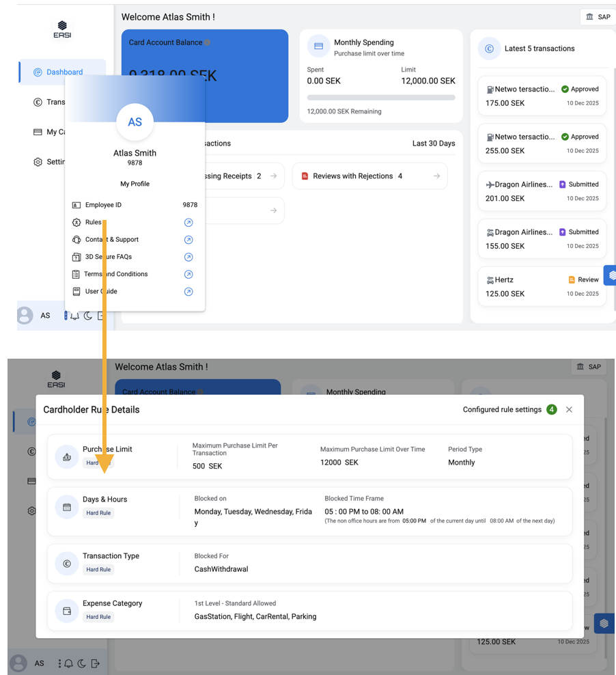This screenshot has width=616, height=675.
Task: Open the Hertz 125.00 SEK transaction
Action: (542, 286)
